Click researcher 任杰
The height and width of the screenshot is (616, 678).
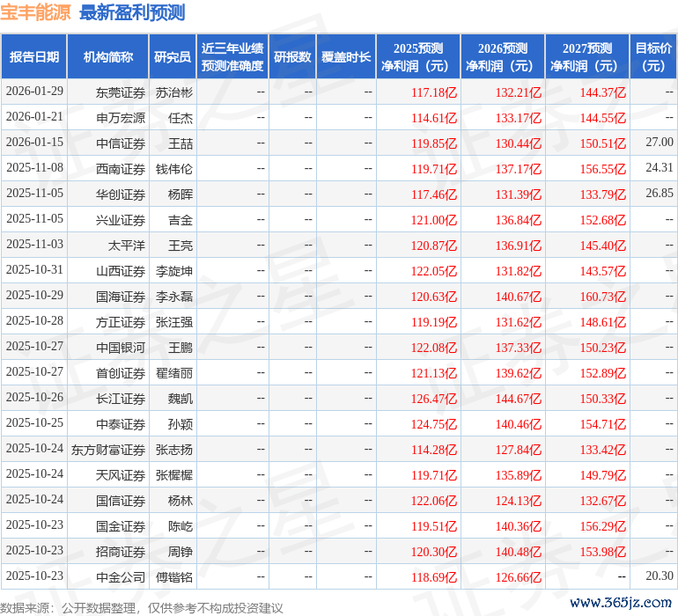[x=181, y=118]
